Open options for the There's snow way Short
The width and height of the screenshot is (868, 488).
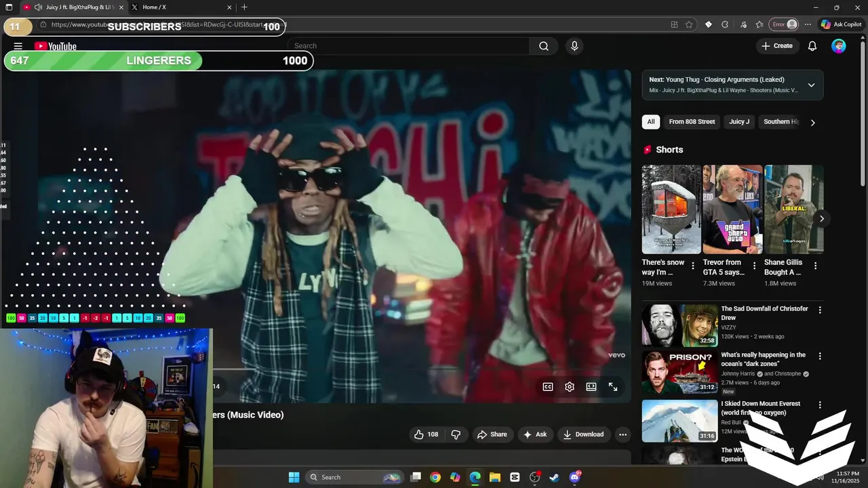(x=693, y=266)
